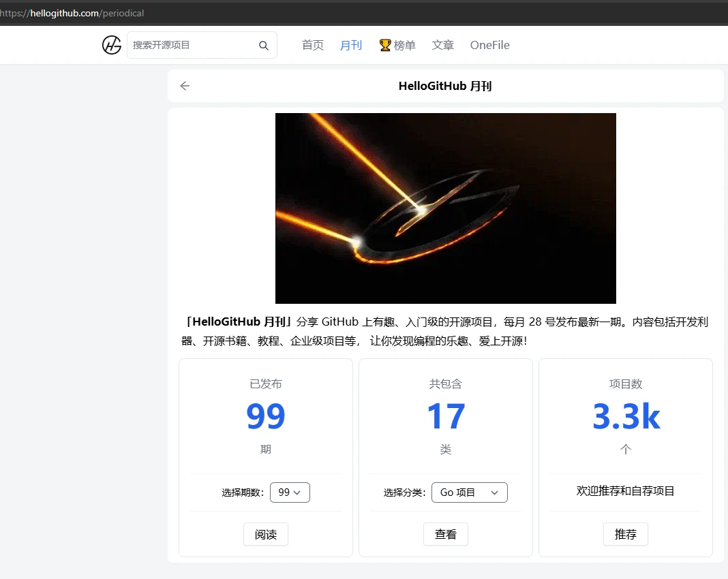Screen dimensions: 728x579
Task: Open the 文章 nav item
Action: tap(442, 45)
